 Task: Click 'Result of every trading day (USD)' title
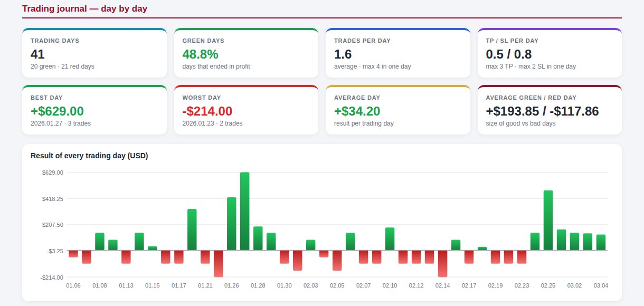click(x=89, y=156)
